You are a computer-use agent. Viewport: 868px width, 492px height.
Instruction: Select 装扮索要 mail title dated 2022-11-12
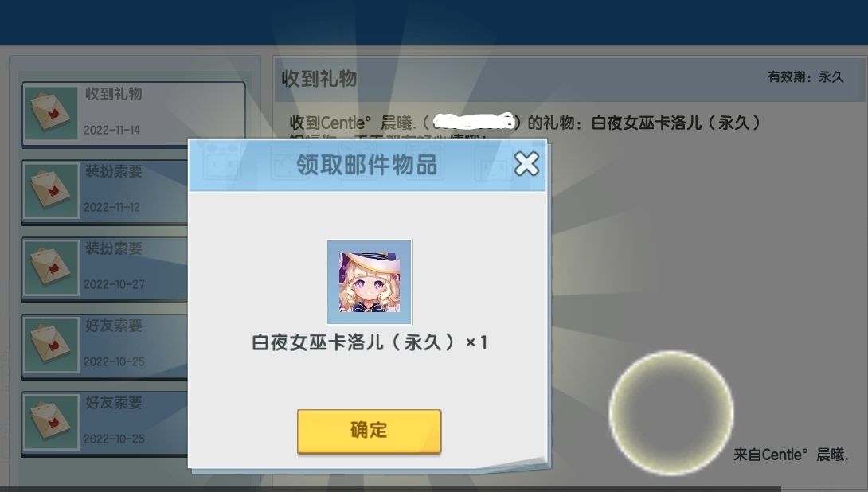point(114,171)
